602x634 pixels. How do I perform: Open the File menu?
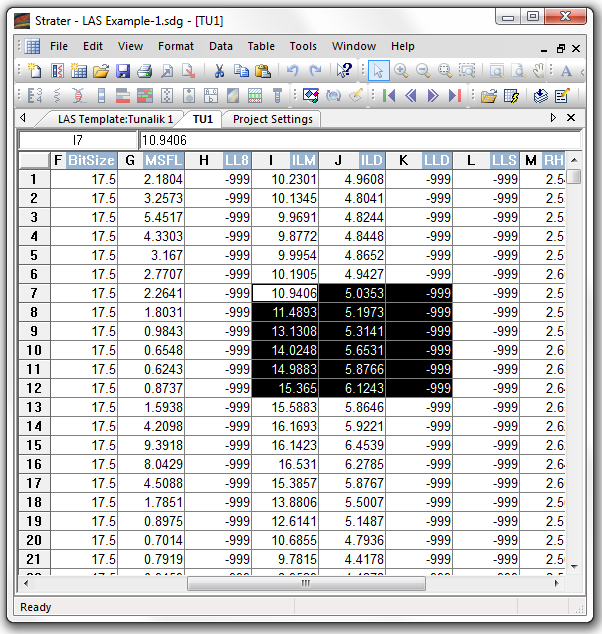pos(59,46)
